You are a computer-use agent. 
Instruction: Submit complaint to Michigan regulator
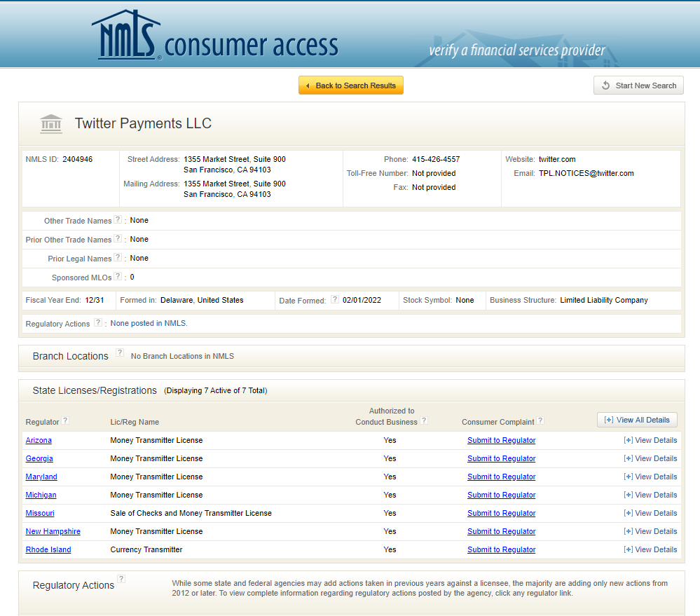pos(501,495)
